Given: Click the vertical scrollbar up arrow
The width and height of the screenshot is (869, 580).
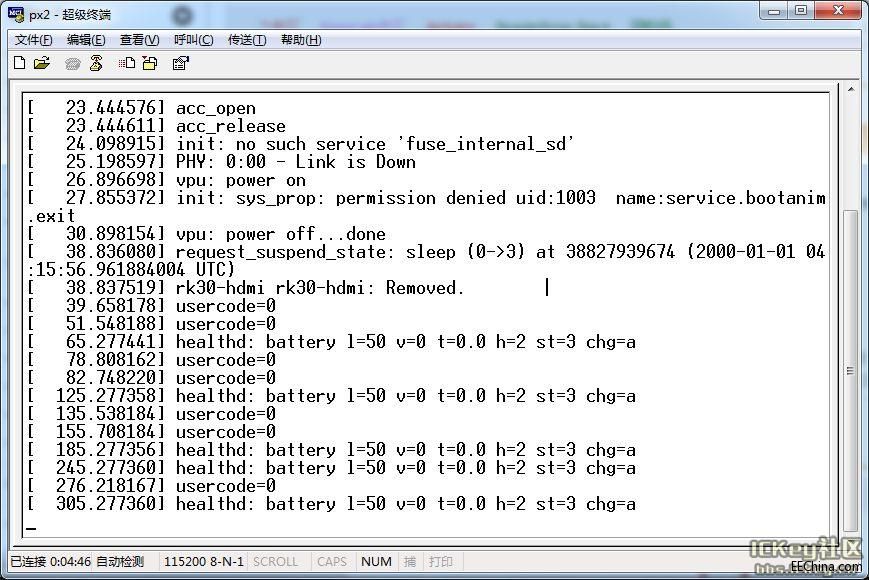Looking at the screenshot, I should click(850, 91).
